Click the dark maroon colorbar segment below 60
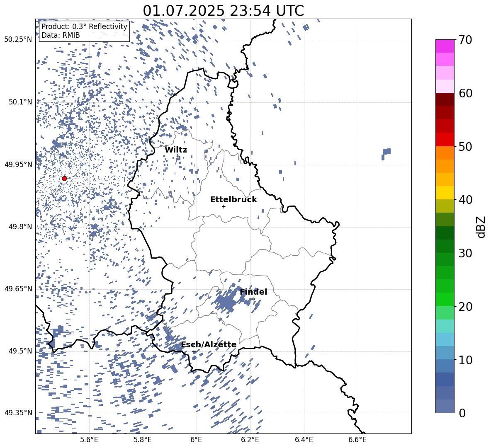 [445, 99]
